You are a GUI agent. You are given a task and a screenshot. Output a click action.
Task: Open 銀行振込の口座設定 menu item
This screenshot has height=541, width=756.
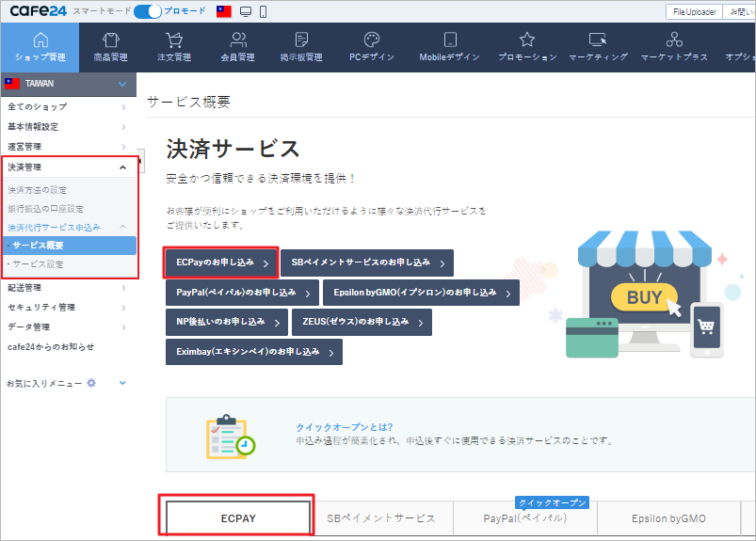tap(45, 209)
